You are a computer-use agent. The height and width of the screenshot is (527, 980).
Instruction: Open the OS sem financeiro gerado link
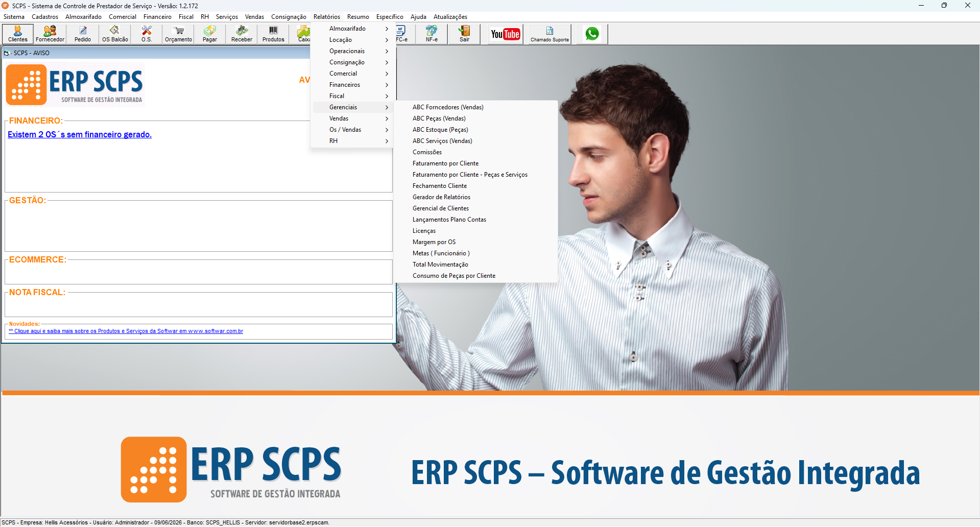(x=80, y=134)
